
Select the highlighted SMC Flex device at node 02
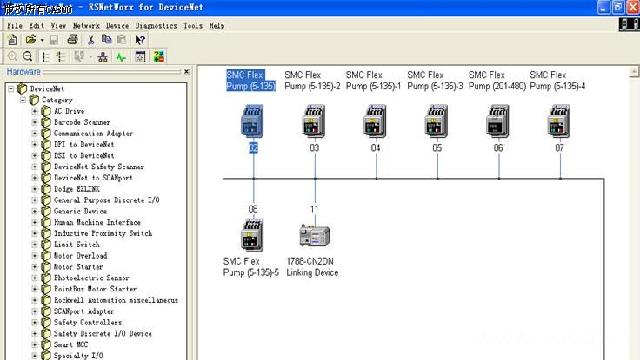[252, 121]
